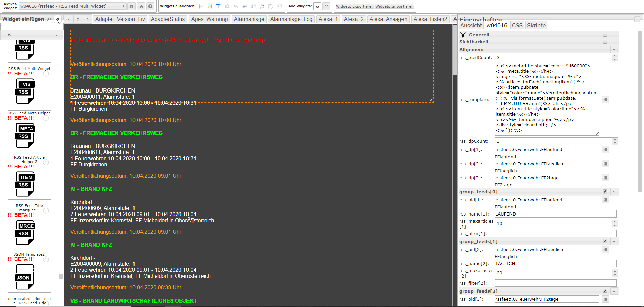Open edit dialog button for rss_template
The width and height of the screenshot is (644, 307).
coord(605,100)
